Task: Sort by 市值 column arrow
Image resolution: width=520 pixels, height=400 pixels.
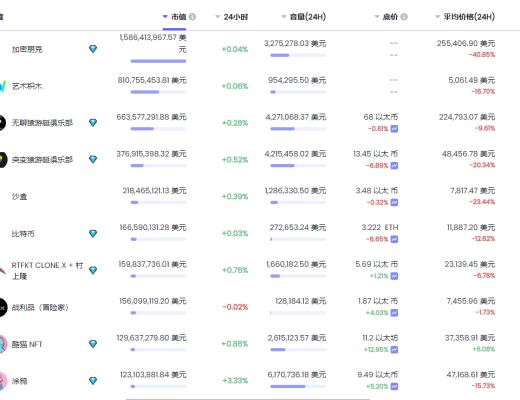Action: (165, 16)
